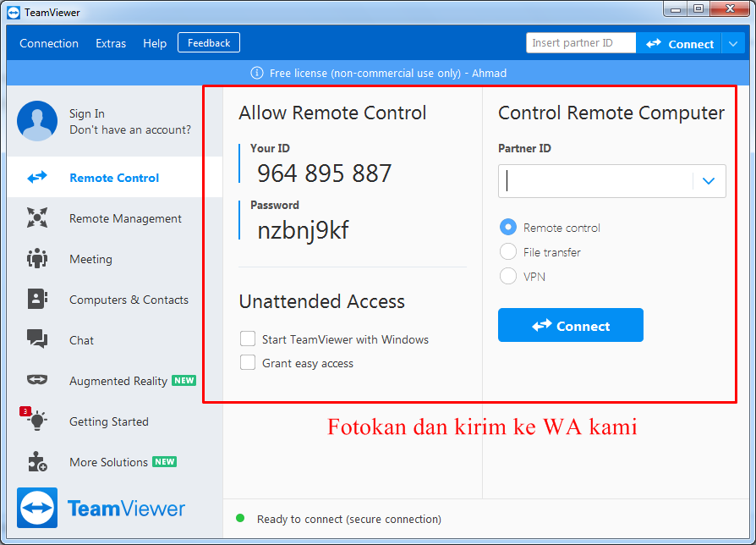Click the Sign In link
This screenshot has height=545, width=756.
87,113
